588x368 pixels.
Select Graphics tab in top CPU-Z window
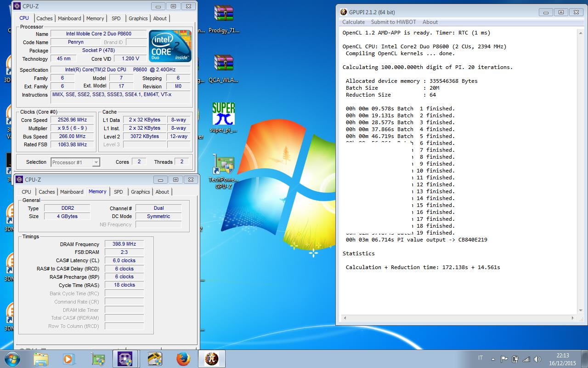138,18
